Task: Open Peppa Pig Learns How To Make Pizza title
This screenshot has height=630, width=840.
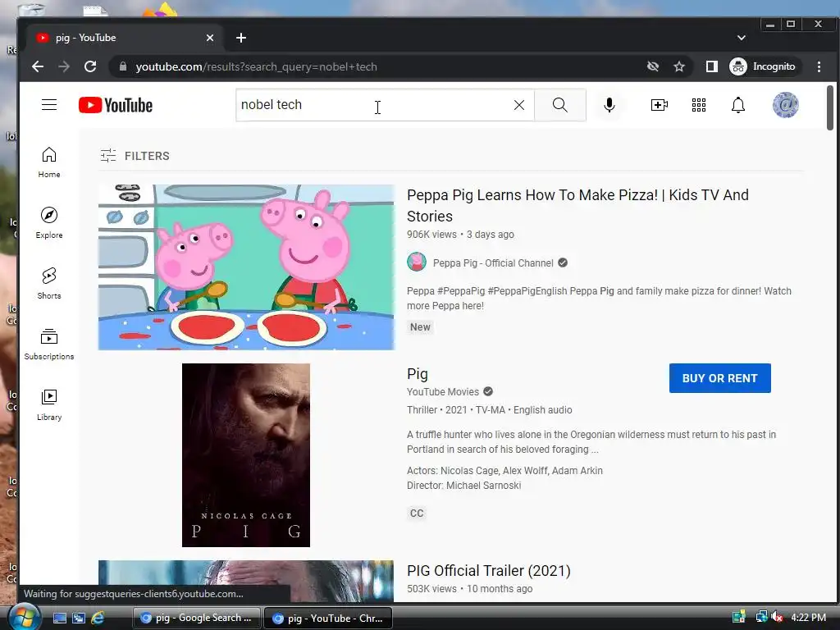Action: [577, 206]
